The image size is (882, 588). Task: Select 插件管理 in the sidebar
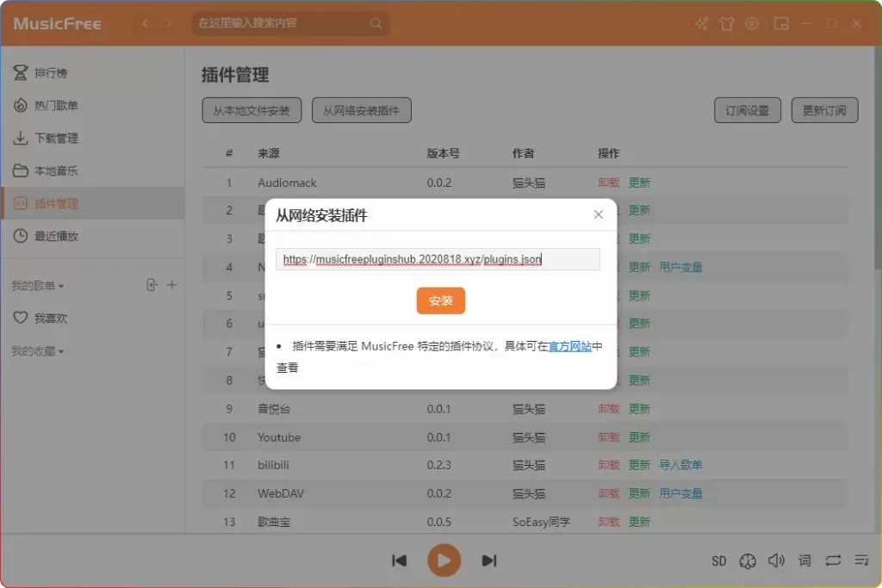coord(93,203)
